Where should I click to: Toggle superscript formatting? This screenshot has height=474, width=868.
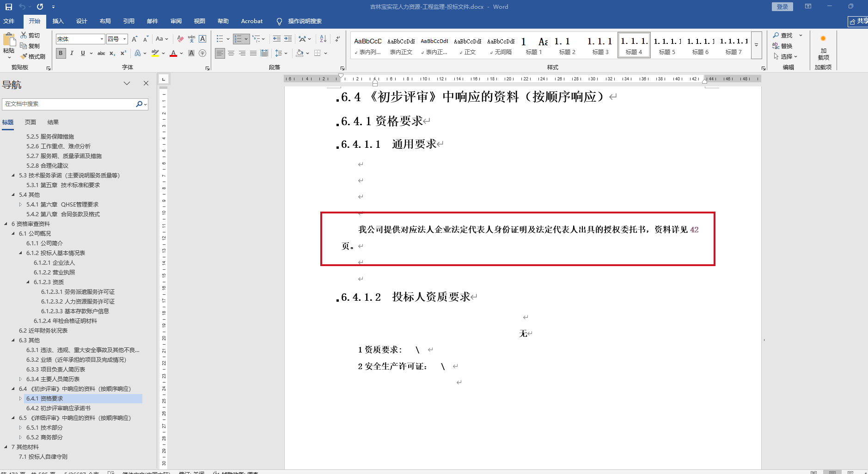click(123, 54)
